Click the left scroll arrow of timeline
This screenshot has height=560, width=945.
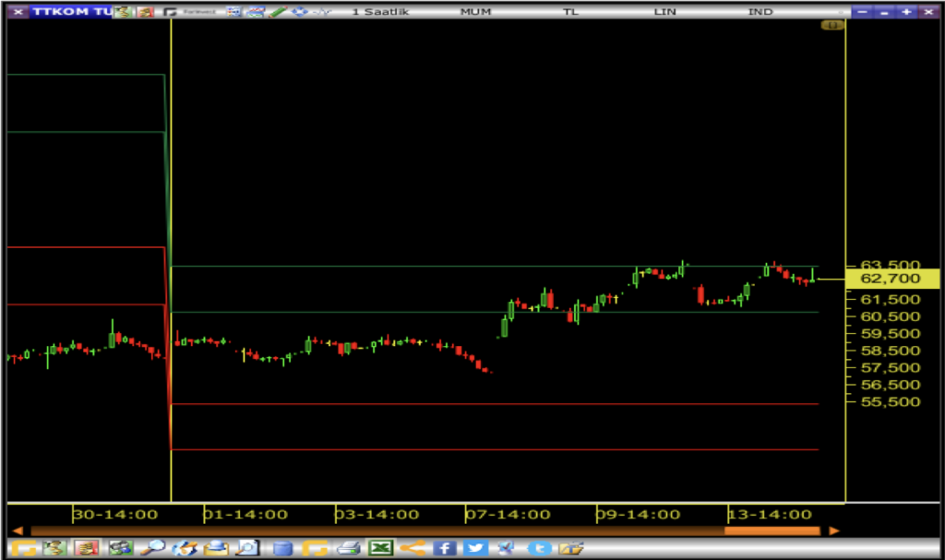click(x=17, y=530)
